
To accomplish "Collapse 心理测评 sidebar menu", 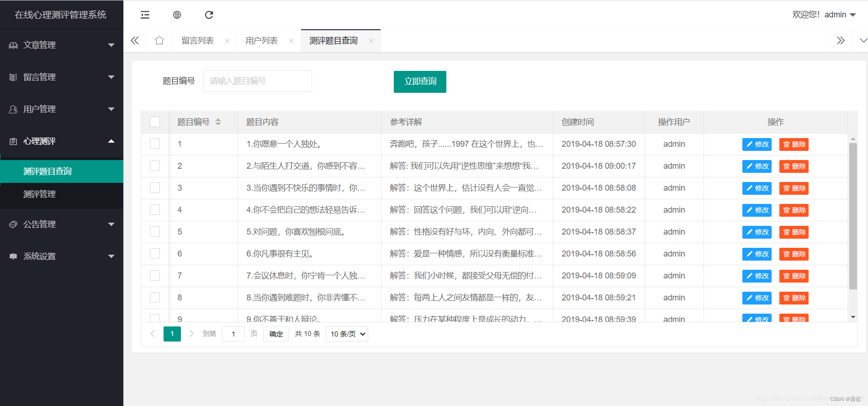I will click(x=62, y=141).
